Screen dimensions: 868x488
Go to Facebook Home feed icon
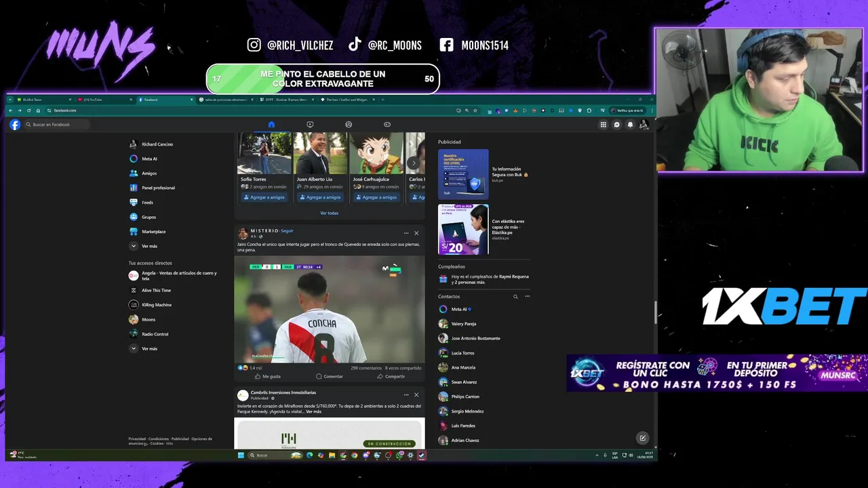click(x=271, y=125)
